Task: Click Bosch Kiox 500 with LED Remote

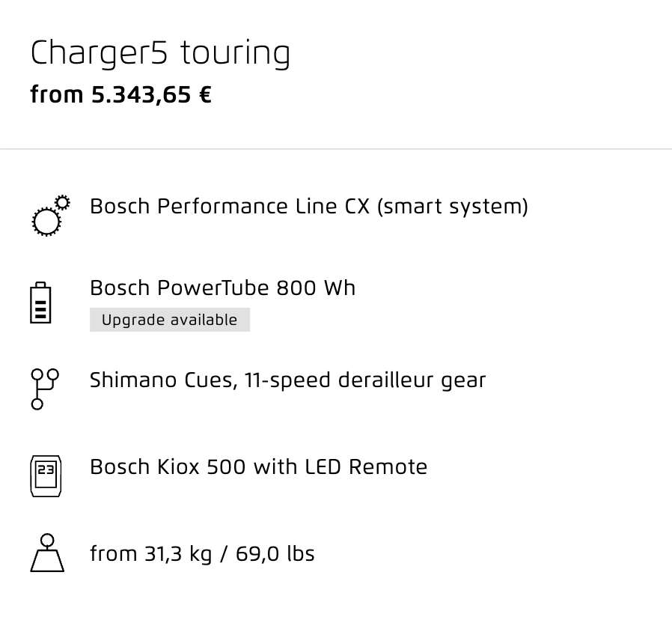Action: pyautogui.click(x=258, y=467)
